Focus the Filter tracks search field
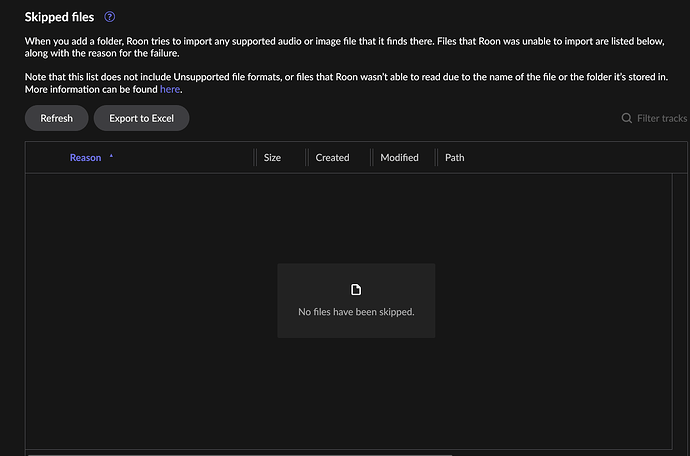Screen dimensions: 690x456 (661, 118)
